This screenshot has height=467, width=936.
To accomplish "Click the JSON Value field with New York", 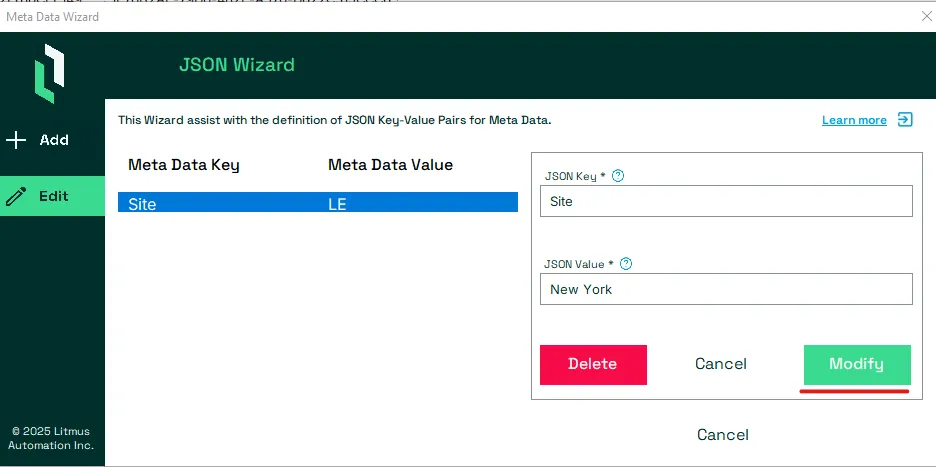I will tap(726, 289).
